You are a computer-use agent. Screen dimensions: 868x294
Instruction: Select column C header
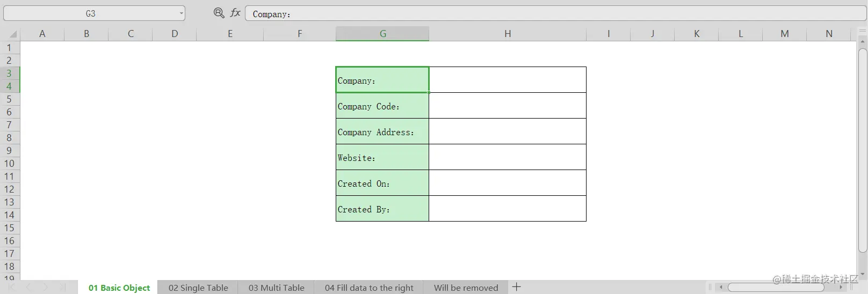(131, 34)
